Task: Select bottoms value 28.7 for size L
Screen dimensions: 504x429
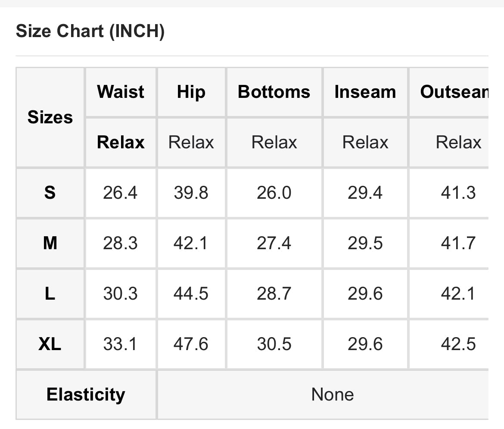Action: point(274,294)
